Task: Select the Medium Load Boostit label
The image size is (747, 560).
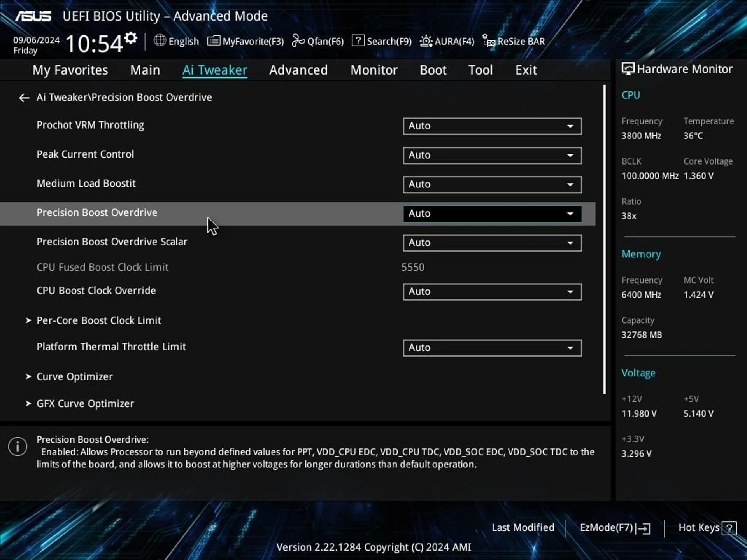Action: tap(86, 184)
